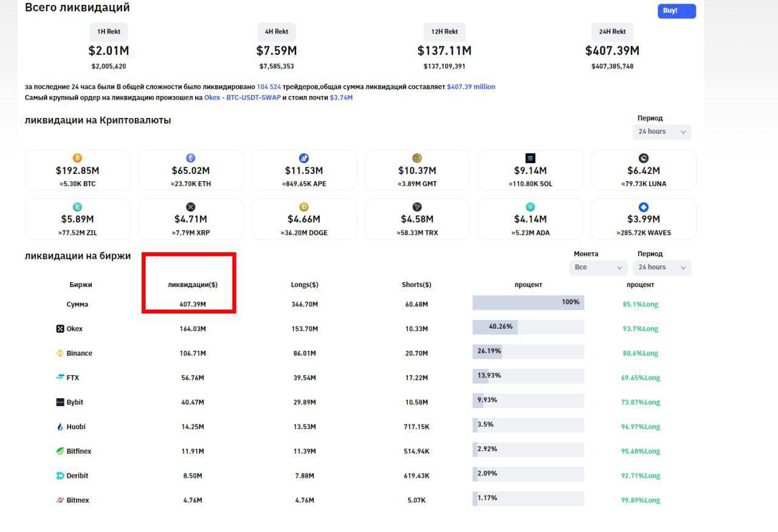The width and height of the screenshot is (778, 532).
Task: Select the 4H Rekt tab
Action: point(277,32)
